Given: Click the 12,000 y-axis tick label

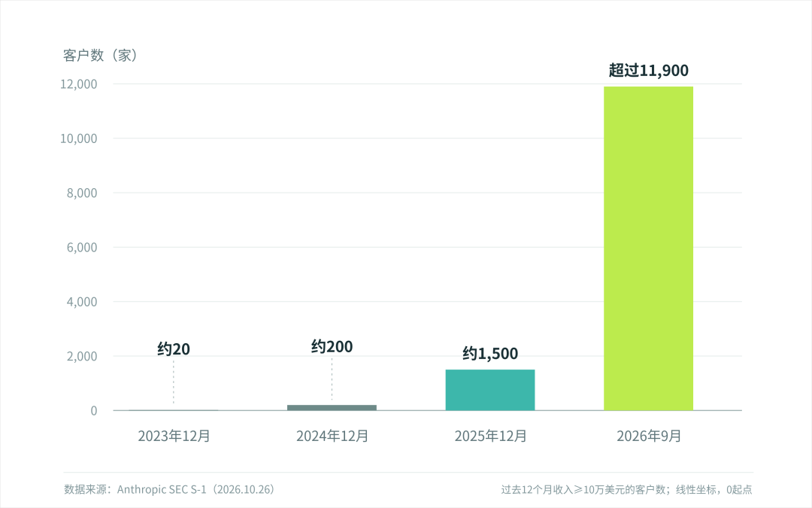Looking at the screenshot, I should (x=79, y=84).
